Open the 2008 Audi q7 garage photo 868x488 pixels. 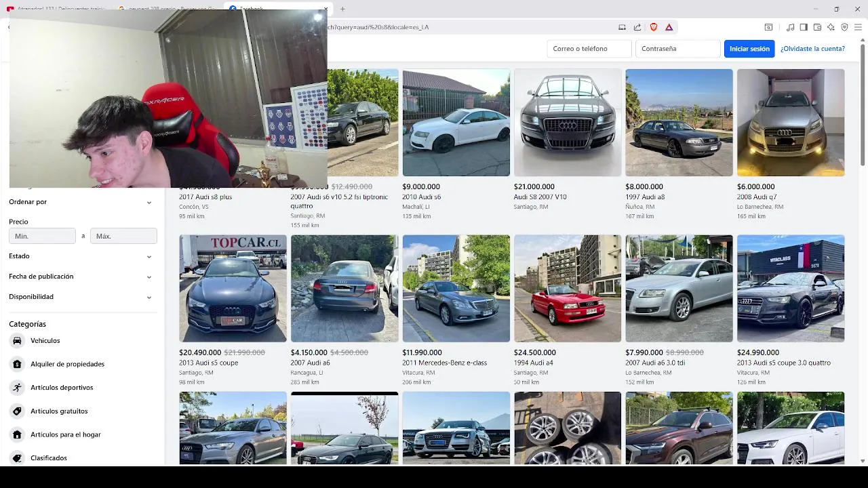point(791,123)
